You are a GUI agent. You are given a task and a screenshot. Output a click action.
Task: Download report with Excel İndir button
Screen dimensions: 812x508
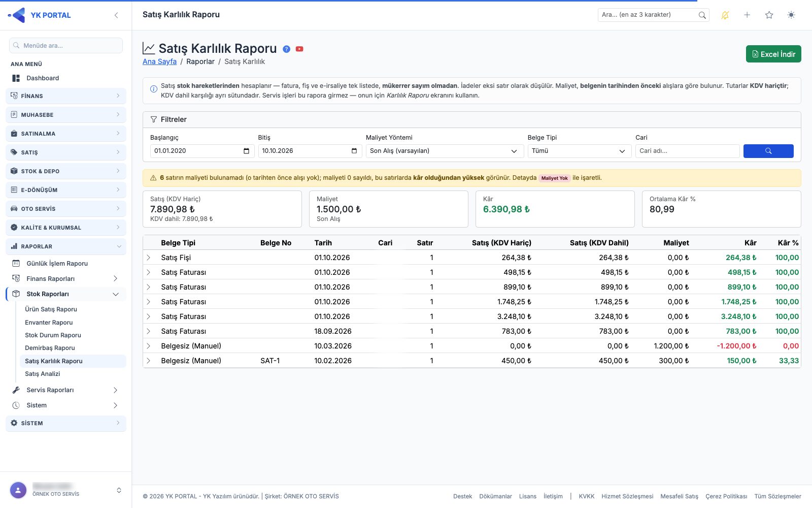773,54
